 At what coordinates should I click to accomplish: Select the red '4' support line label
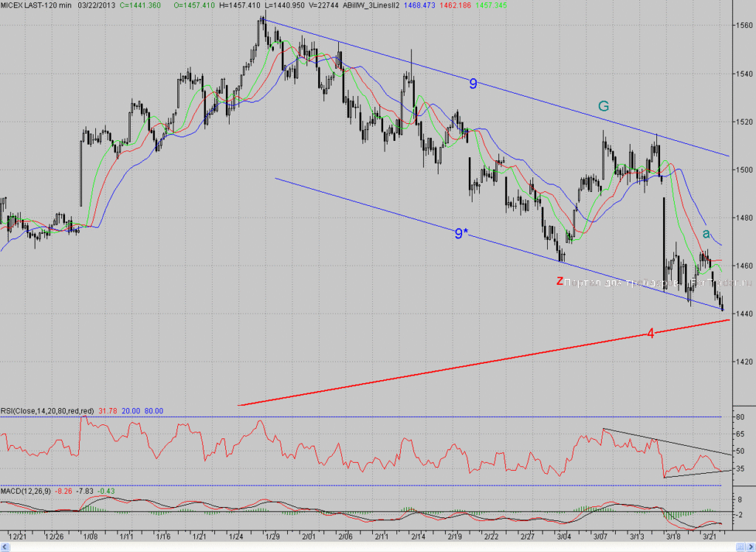650,333
